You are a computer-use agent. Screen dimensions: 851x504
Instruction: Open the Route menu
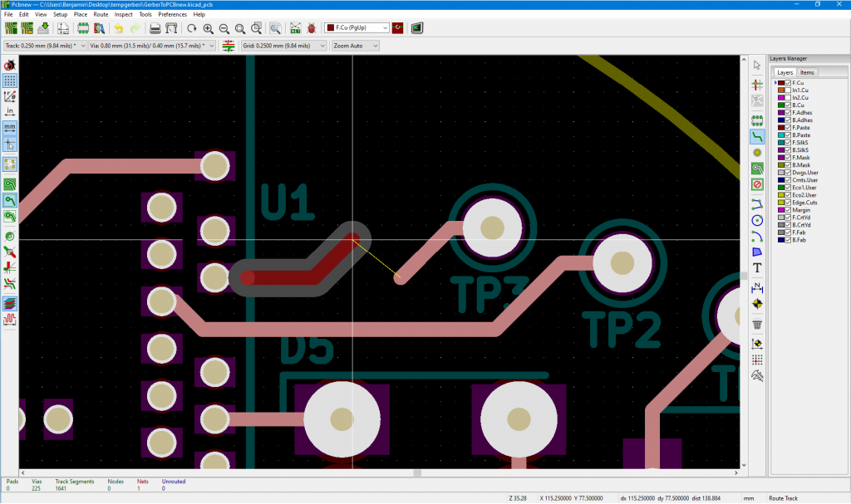click(101, 14)
